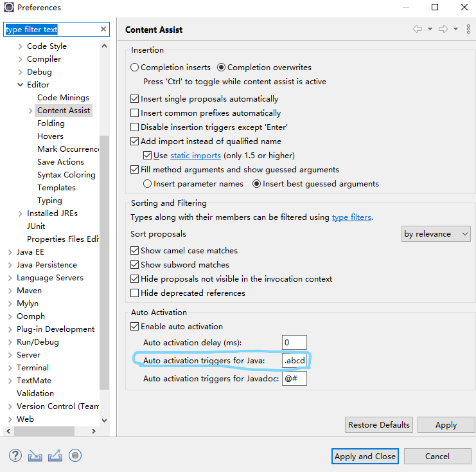Select Insert best guessed arguments radio button
This screenshot has width=476, height=472.
tap(256, 183)
